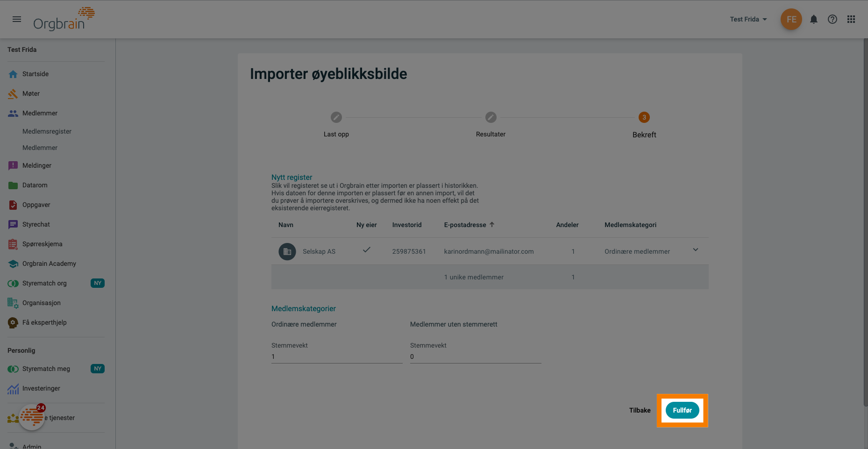Image resolution: width=868 pixels, height=449 pixels.
Task: Click the Last opp step edit icon
Action: (336, 117)
